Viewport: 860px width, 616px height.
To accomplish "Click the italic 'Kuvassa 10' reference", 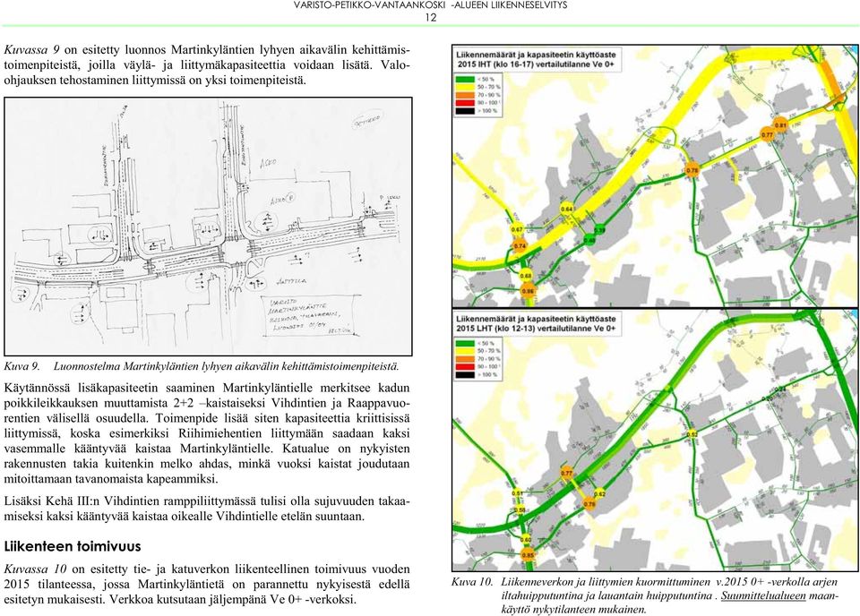I will 35,569.
